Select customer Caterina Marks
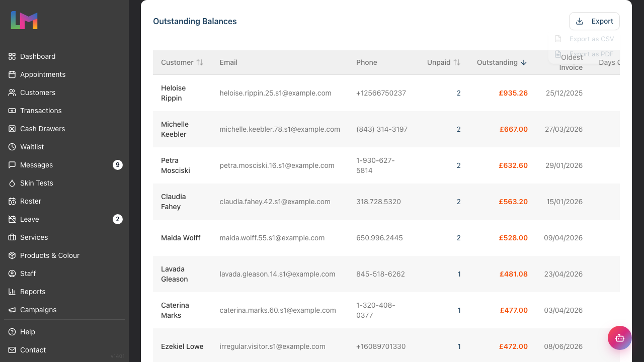This screenshot has width=644, height=362. coord(175,310)
